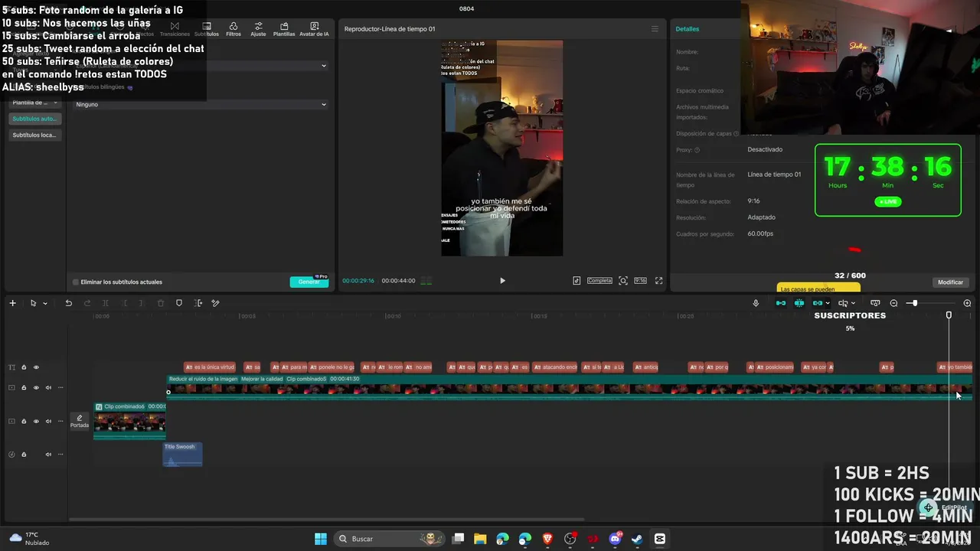Image resolution: width=980 pixels, height=551 pixels.
Task: Click the Generar button
Action: 309,282
